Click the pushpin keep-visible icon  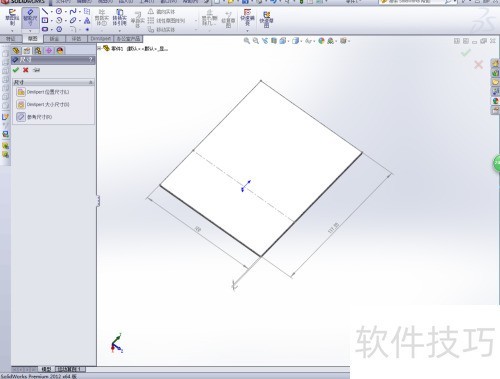pos(36,70)
